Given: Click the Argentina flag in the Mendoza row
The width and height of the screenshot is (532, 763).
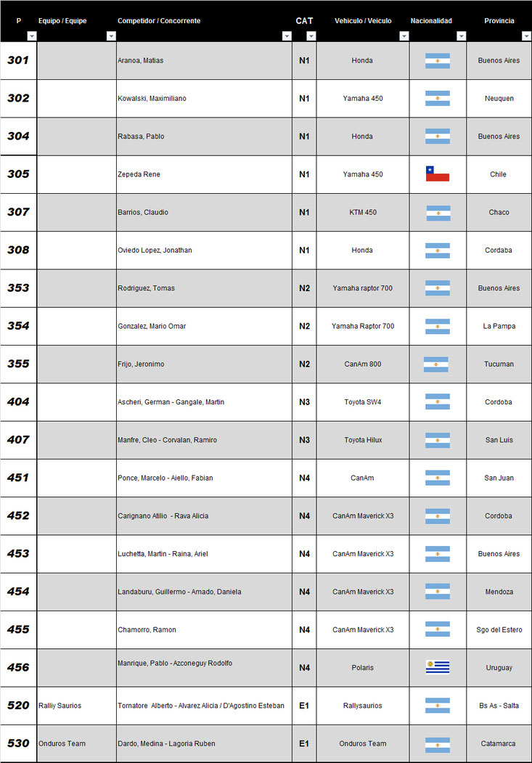Looking at the screenshot, I should click(x=437, y=592).
